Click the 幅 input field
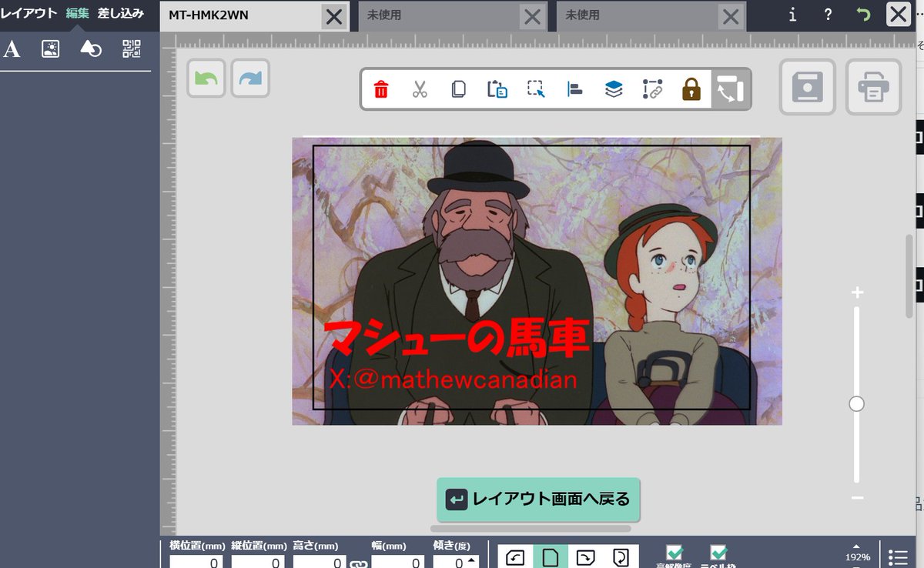The height and width of the screenshot is (568, 924). coord(397,563)
